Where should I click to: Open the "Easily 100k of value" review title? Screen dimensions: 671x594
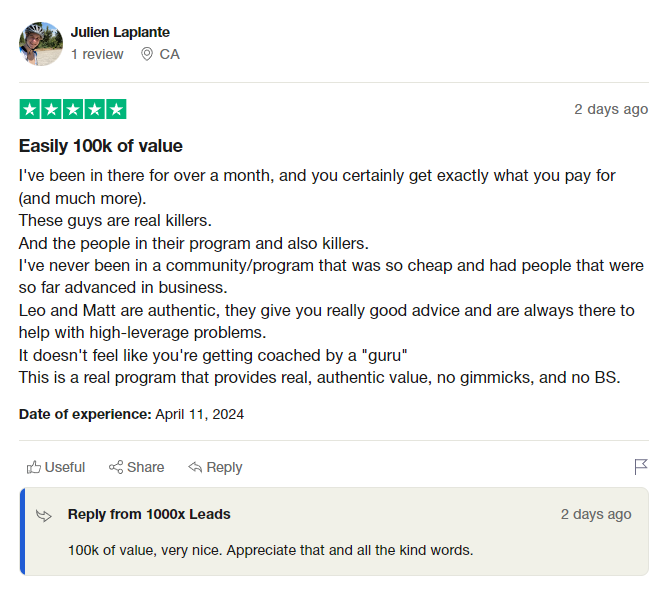click(x=101, y=146)
